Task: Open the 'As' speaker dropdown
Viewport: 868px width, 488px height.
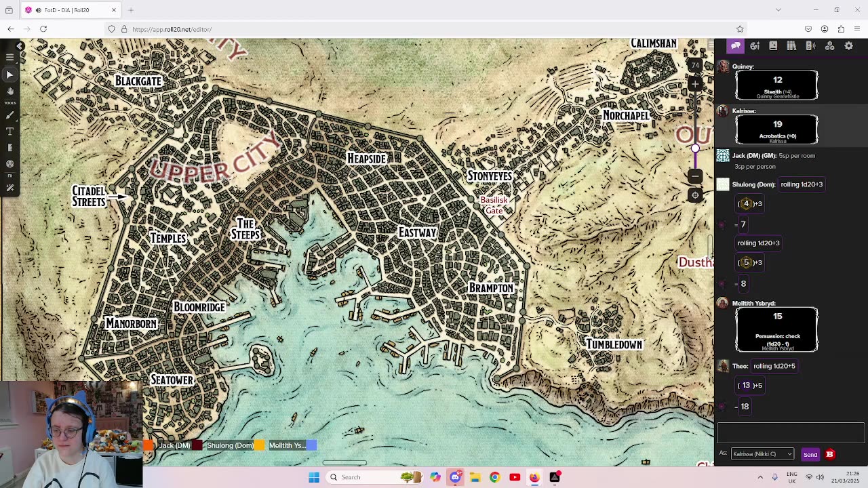Action: tap(762, 454)
